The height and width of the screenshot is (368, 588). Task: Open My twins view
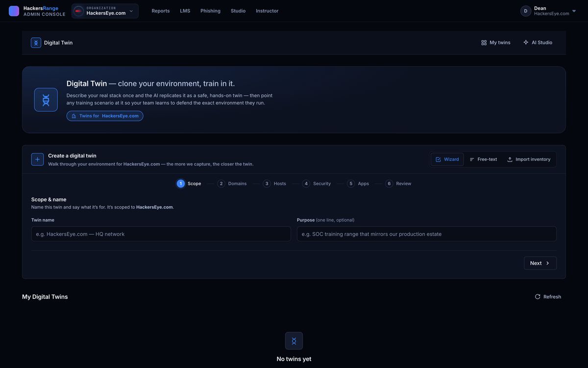496,43
